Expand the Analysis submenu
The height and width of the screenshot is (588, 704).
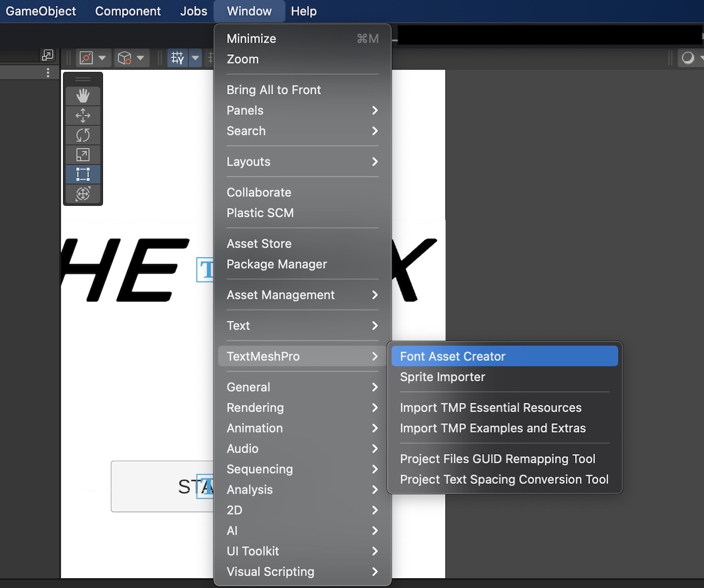pos(302,490)
